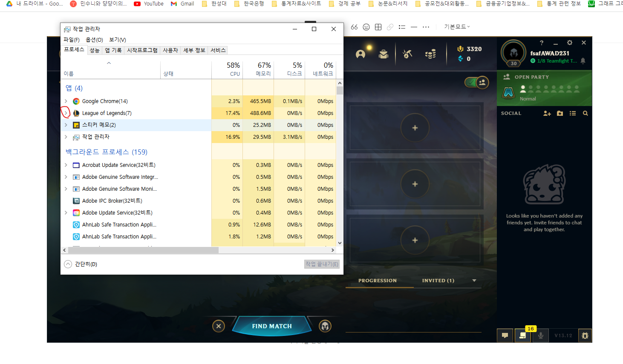Screen dimensions: 623x364
Task: Open the 옵션(O) menu
Action: tap(94, 40)
